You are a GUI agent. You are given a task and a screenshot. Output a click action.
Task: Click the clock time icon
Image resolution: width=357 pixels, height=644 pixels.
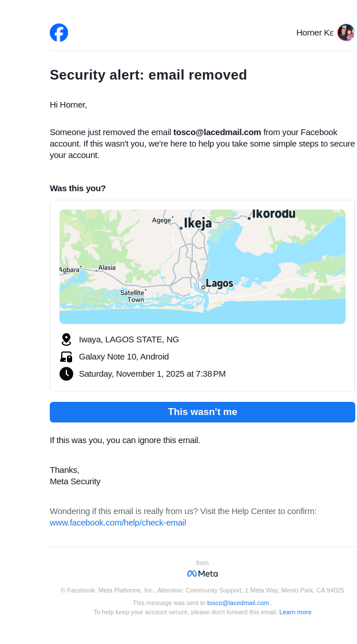[x=66, y=374]
